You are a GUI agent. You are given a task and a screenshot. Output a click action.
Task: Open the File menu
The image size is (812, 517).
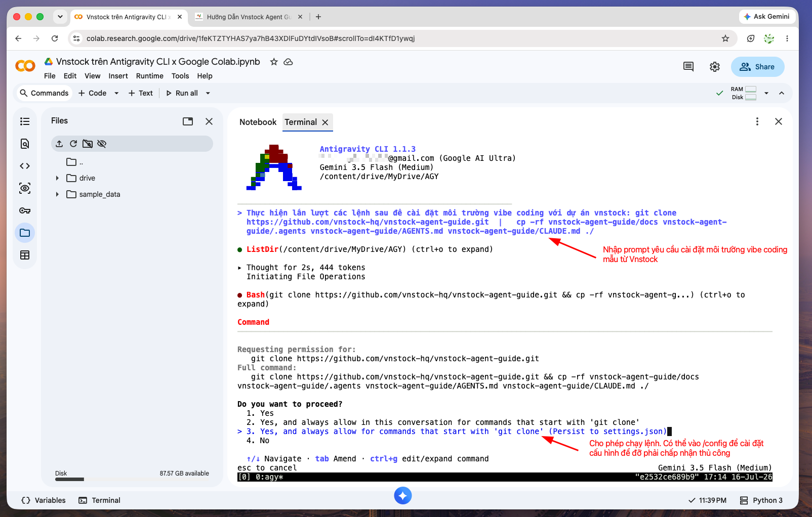(50, 76)
